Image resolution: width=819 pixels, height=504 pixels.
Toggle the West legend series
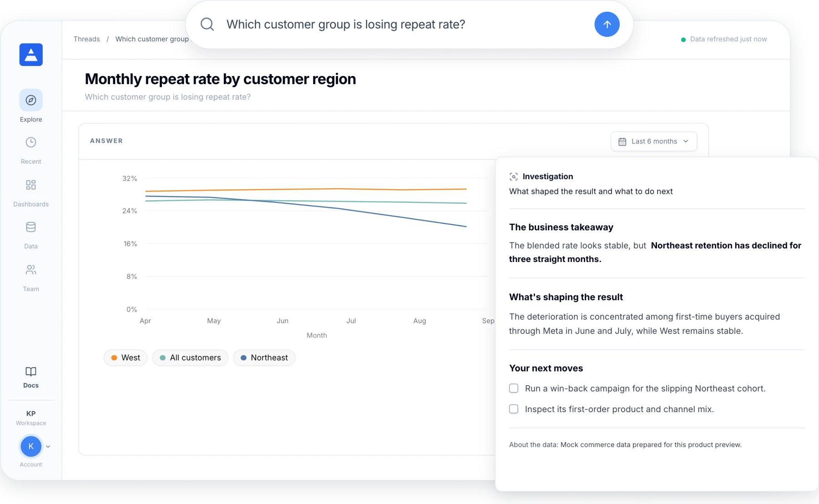(x=126, y=358)
